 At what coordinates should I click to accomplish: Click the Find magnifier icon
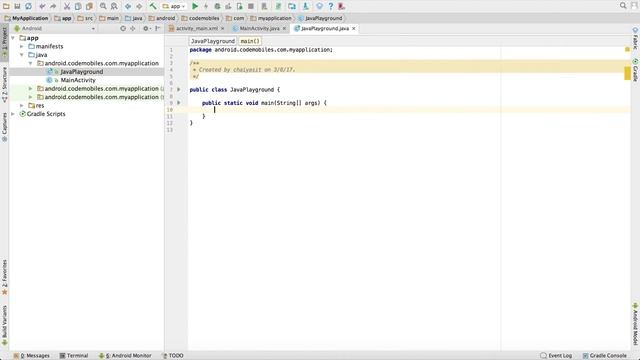coord(103,6)
